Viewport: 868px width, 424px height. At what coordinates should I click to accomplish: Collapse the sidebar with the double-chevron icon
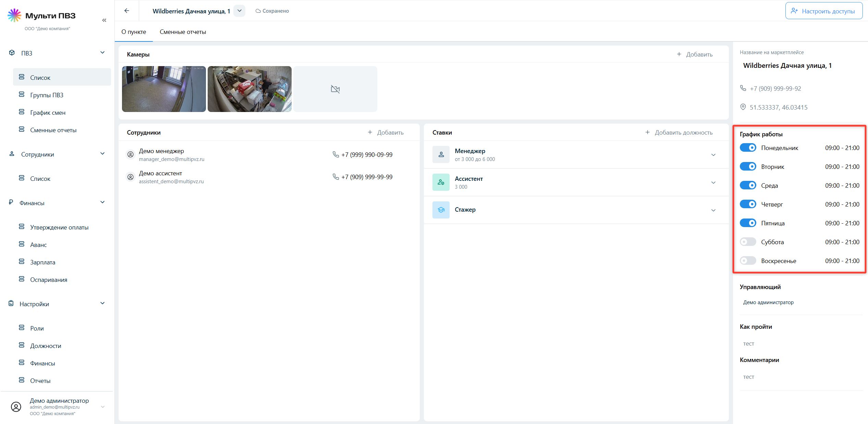pyautogui.click(x=104, y=20)
